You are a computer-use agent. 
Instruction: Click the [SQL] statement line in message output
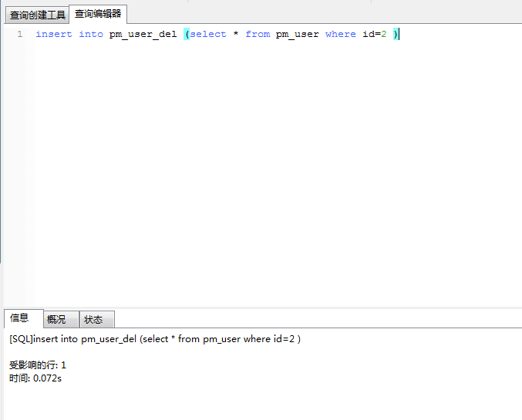coord(154,339)
